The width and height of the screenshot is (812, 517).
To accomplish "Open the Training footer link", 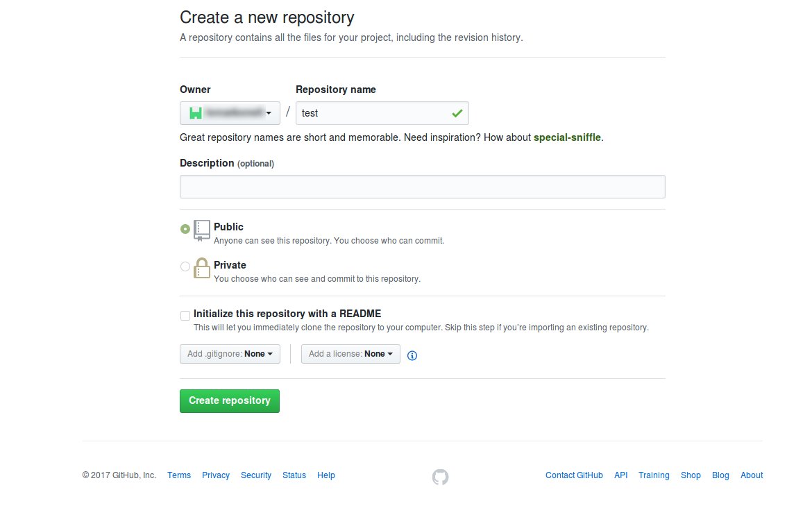I will (x=654, y=475).
